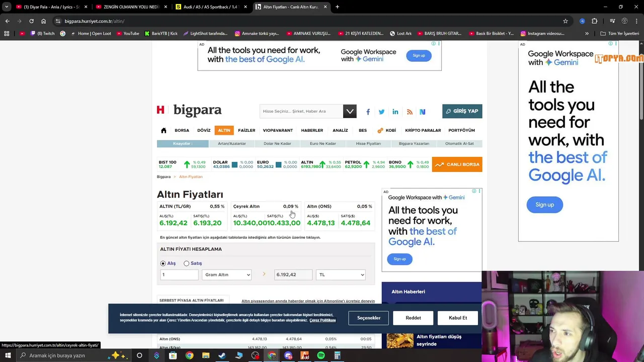
Task: Open Spotify from the taskbar
Action: pyautogui.click(x=321, y=355)
